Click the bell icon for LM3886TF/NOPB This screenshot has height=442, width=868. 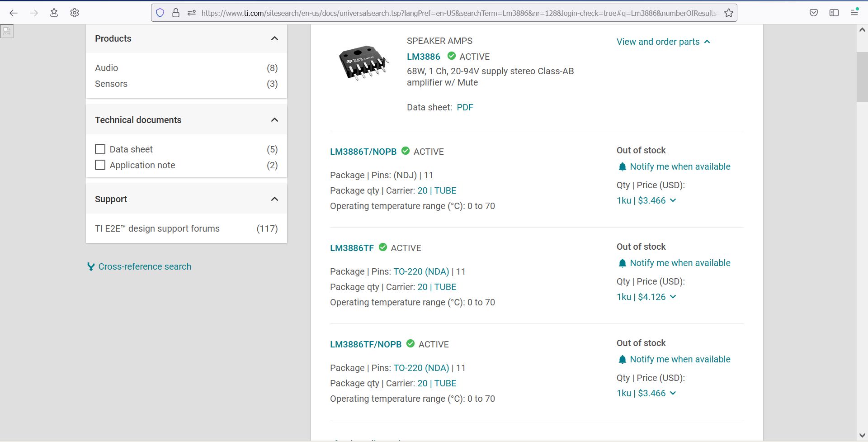coord(622,360)
